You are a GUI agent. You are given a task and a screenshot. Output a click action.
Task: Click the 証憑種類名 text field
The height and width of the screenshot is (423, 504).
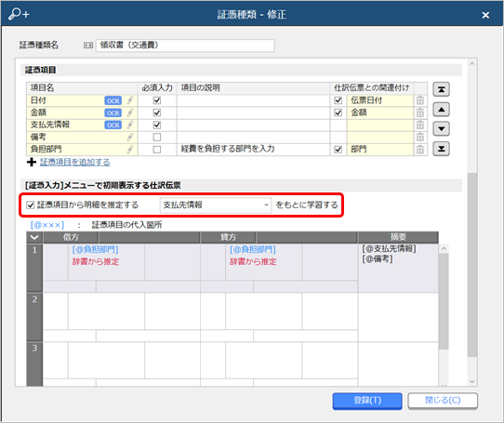pyautogui.click(x=185, y=46)
